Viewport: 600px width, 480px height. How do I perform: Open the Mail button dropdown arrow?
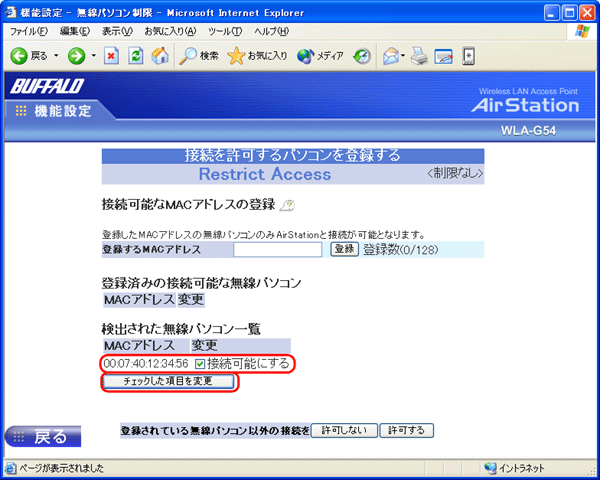click(402, 56)
